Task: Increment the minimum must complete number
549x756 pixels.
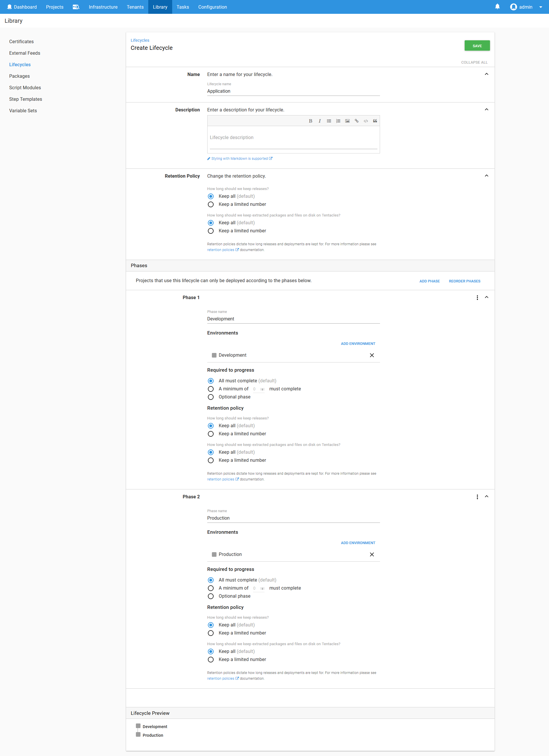Action: pyautogui.click(x=263, y=388)
